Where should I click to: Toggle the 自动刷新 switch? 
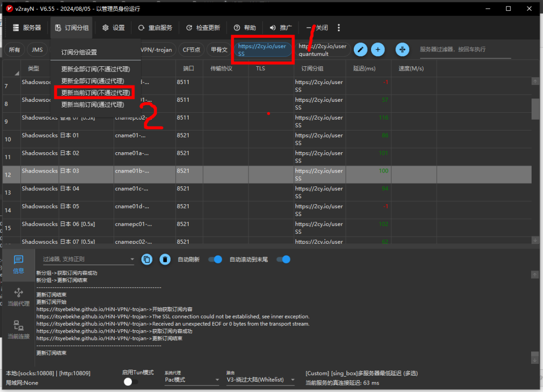coord(215,259)
